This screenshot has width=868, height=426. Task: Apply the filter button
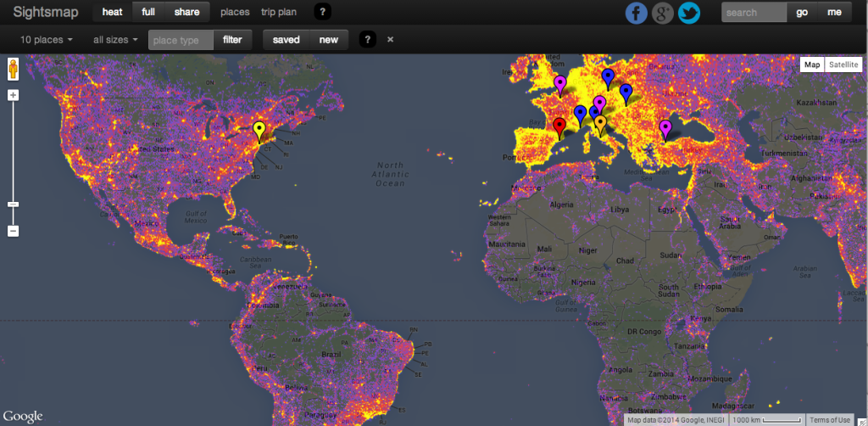(232, 40)
